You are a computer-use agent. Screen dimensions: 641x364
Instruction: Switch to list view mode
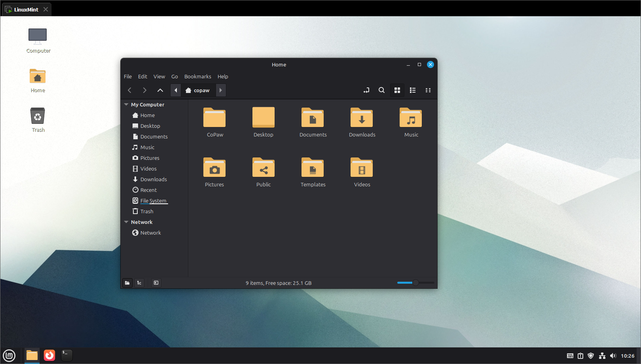coord(413,90)
